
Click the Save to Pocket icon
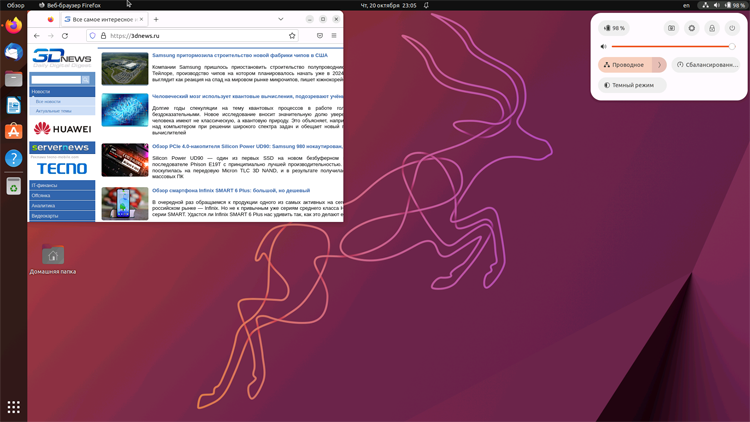pos(319,36)
